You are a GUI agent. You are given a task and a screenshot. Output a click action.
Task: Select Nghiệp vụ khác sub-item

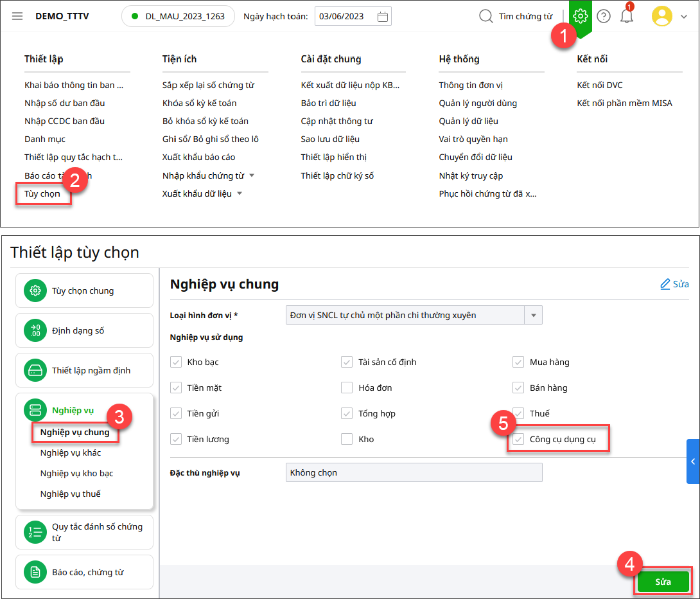point(71,453)
